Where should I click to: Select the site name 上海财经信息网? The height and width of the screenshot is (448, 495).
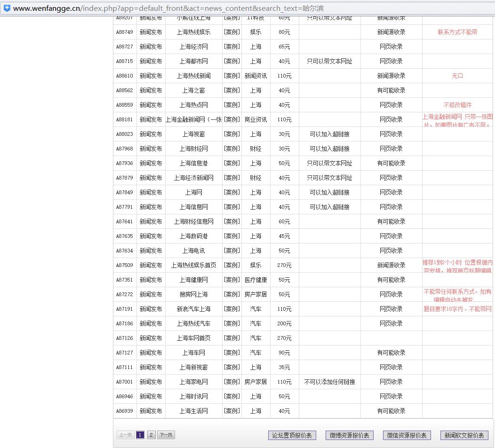click(194, 222)
